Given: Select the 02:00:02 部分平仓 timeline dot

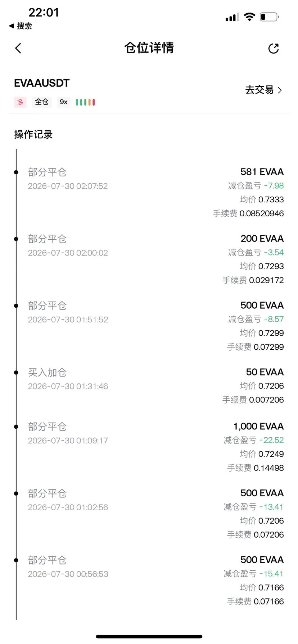Looking at the screenshot, I should [x=16, y=239].
